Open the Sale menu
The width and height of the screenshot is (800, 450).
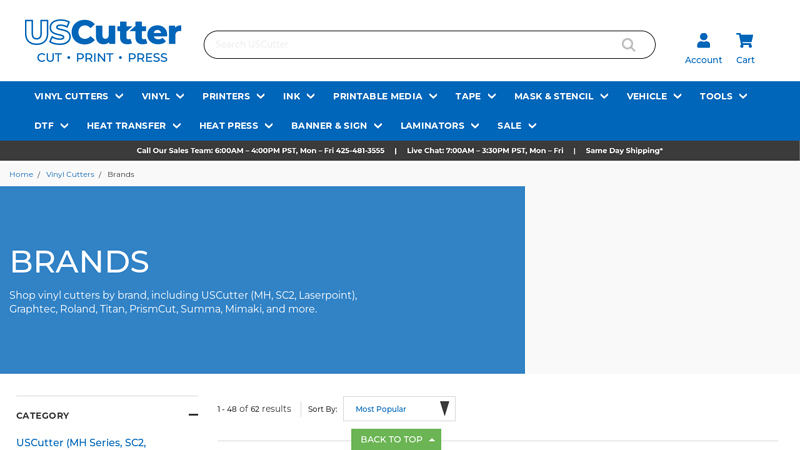[517, 126]
